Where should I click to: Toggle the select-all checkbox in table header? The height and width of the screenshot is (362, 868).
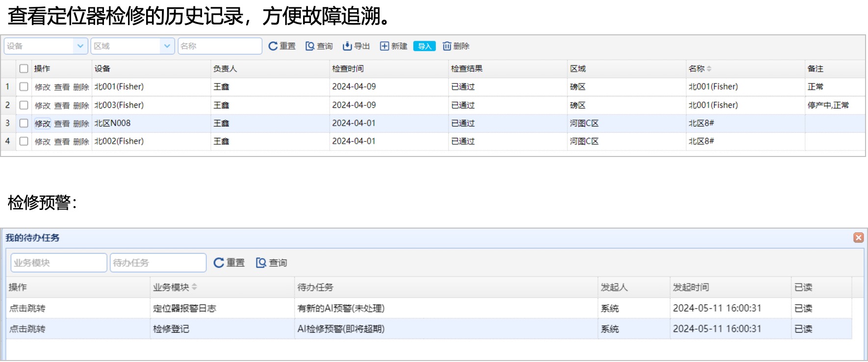pyautogui.click(x=24, y=69)
